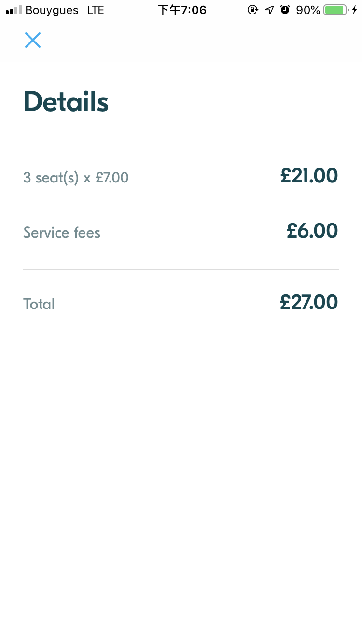Image resolution: width=362 pixels, height=644 pixels.
Task: Tap the alarm clock status icon
Action: [x=285, y=10]
